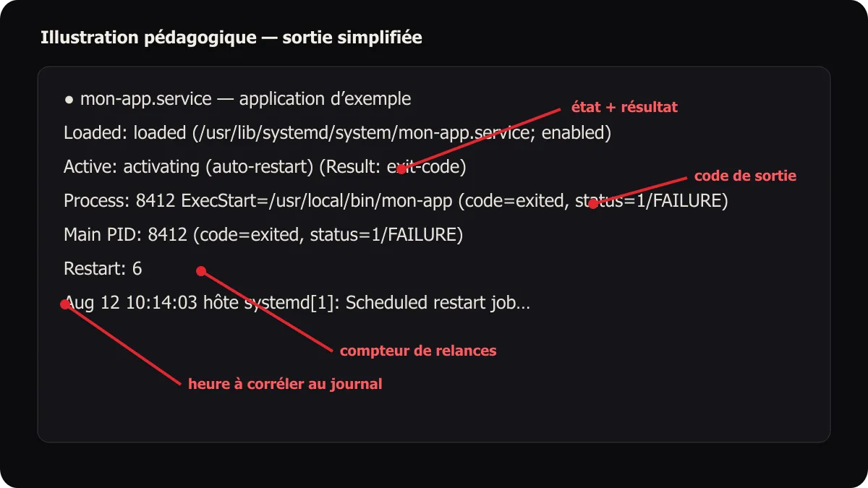The height and width of the screenshot is (488, 868).
Task: Click the red dot on Result: exit-code
Action: coord(401,169)
